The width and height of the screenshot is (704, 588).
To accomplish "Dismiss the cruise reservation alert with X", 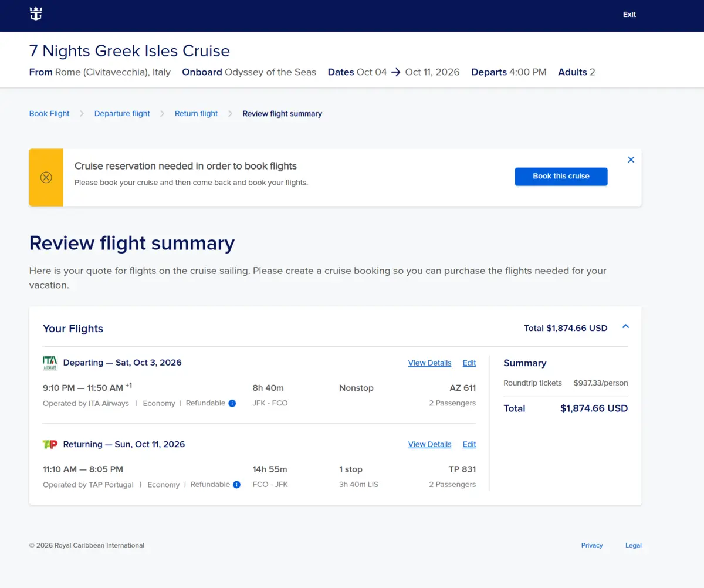I will 631,160.
